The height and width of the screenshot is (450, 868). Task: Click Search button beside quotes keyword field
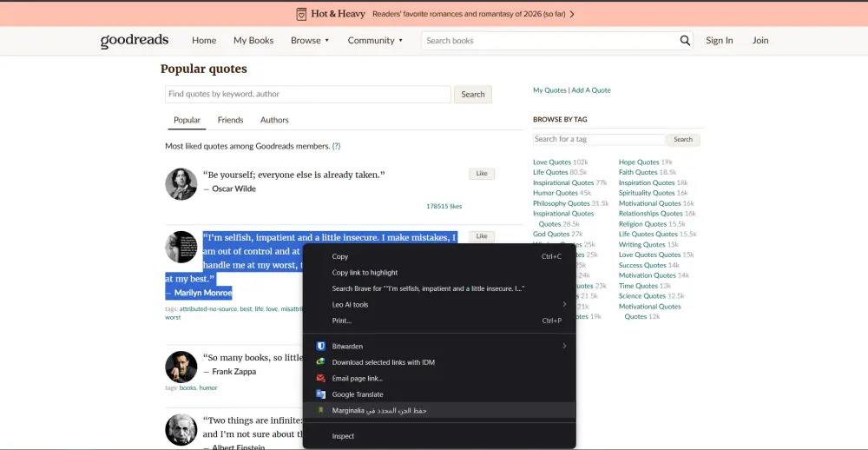coord(473,94)
